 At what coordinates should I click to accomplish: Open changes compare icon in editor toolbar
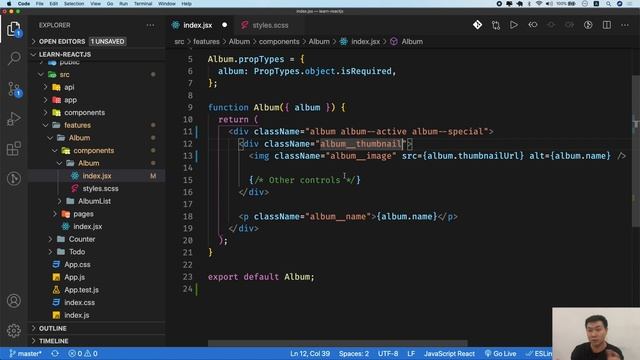(x=496, y=25)
